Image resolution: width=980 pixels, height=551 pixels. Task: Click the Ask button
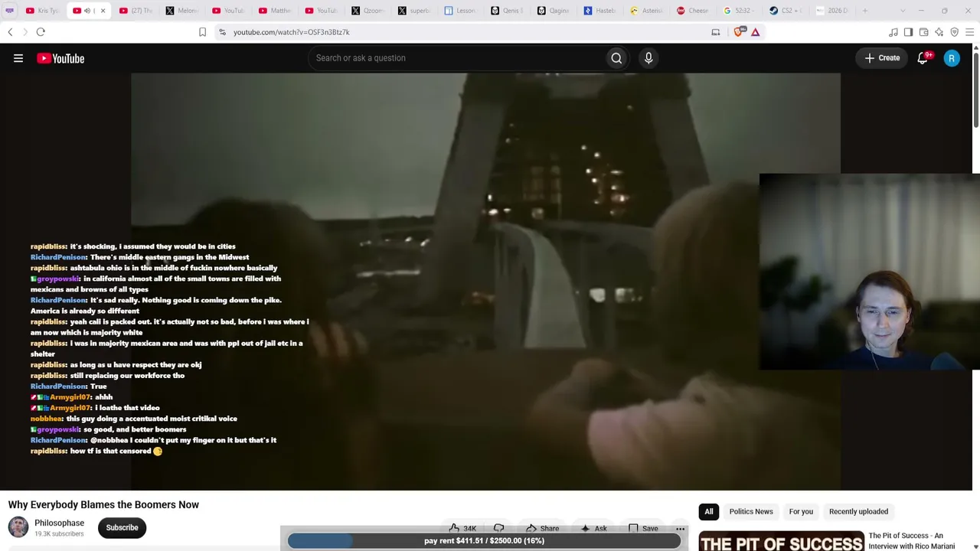point(593,528)
